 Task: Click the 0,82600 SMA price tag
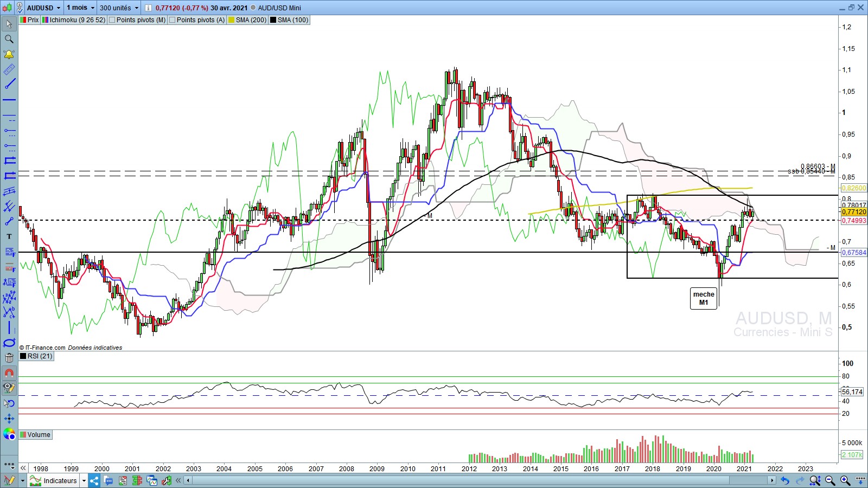[853, 188]
